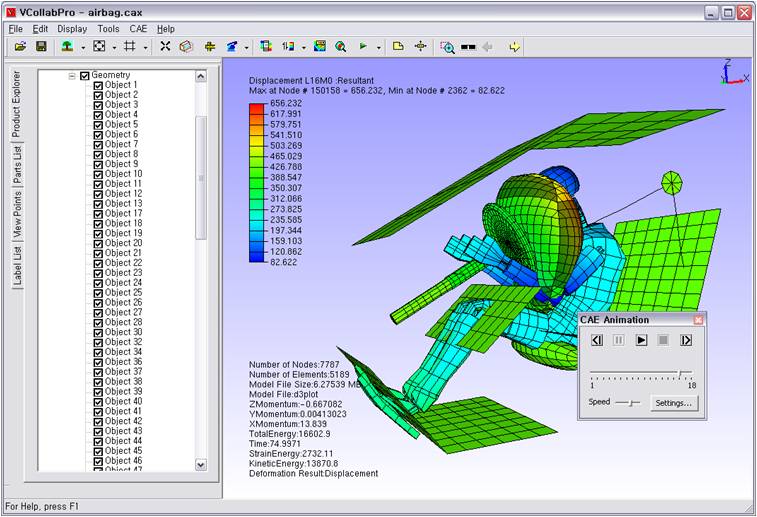Image resolution: width=757 pixels, height=517 pixels.
Task: Click the grayed stop button in CAE Animation
Action: 663,340
